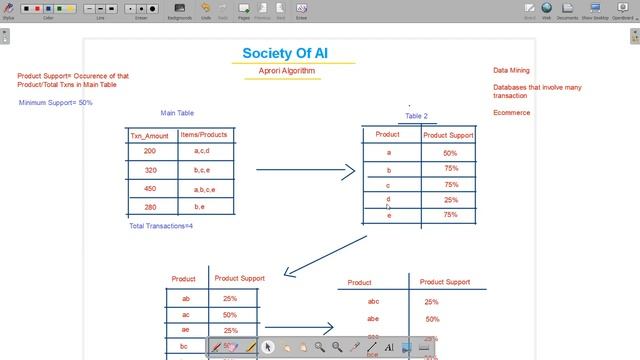Select the Pen tool in stylus palette
This screenshot has width=640, height=360.
pos(216,347)
